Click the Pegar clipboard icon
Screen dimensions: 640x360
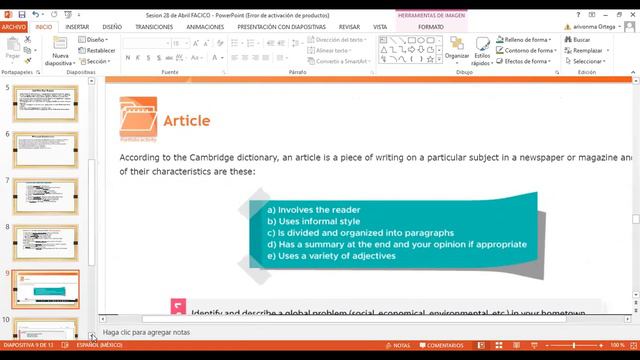coord(13,45)
